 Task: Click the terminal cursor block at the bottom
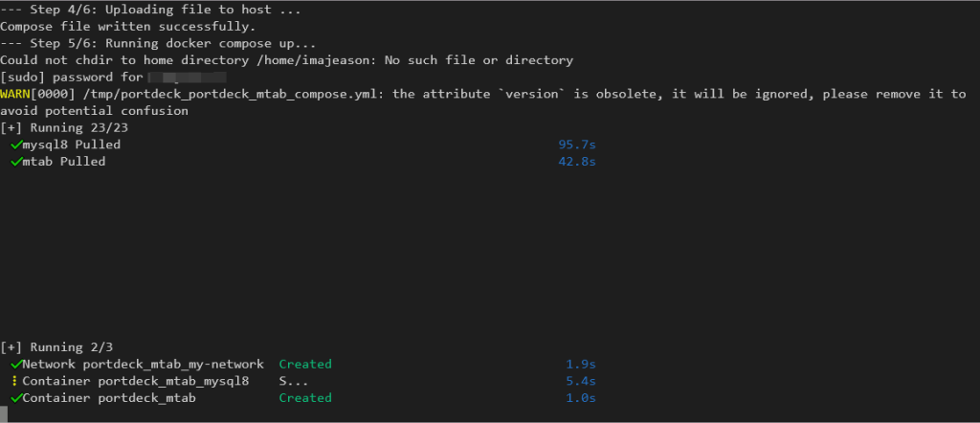pyautogui.click(x=4, y=415)
